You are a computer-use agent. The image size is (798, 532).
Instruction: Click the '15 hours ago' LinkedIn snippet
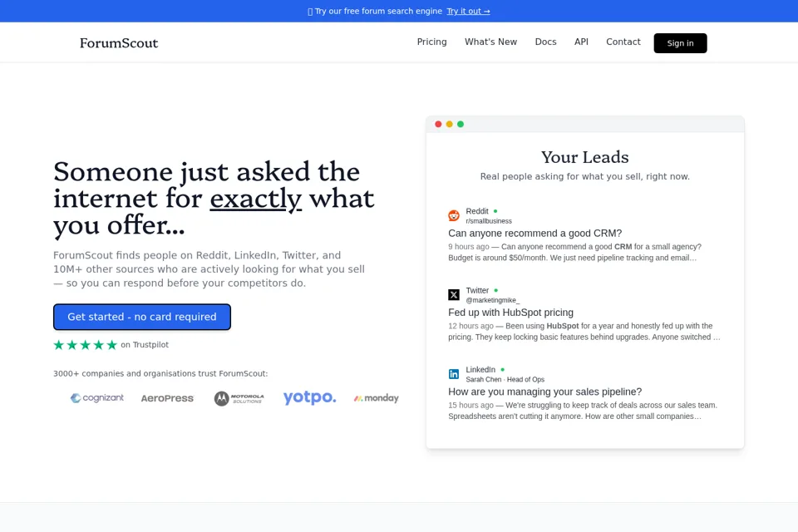583,411
